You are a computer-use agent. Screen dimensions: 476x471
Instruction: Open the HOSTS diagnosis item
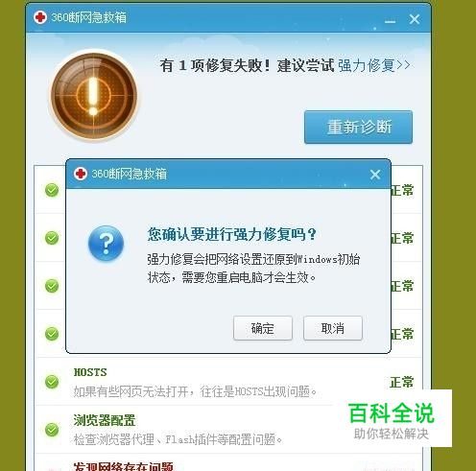tap(228, 382)
